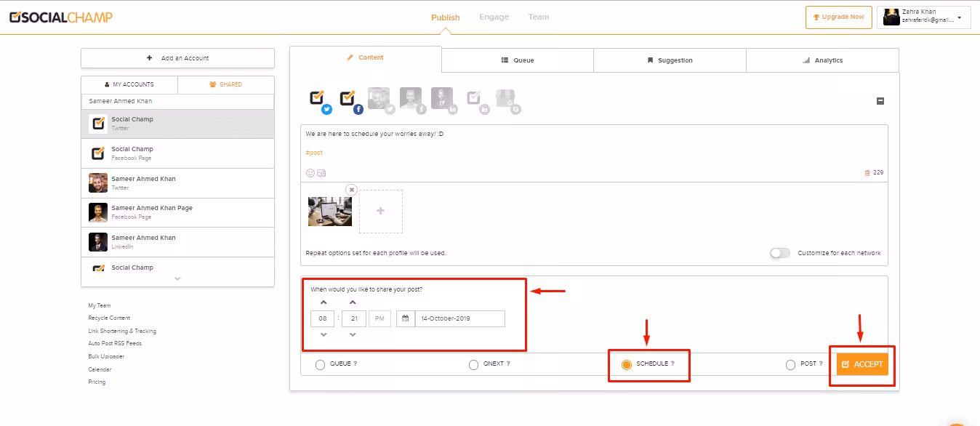The height and width of the screenshot is (426, 980).
Task: Click the plus box to add media
Action: 381,212
